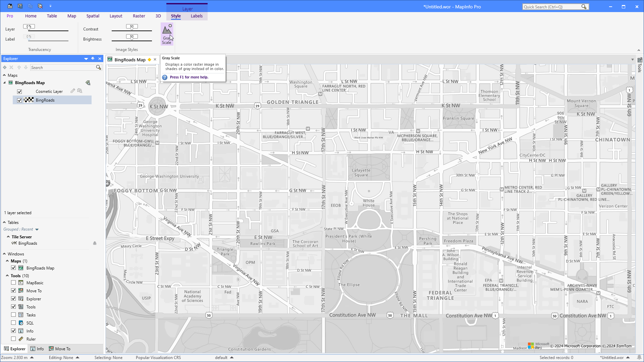
Task: Toggle the Cosmetic Layer checkbox
Action: [19, 91]
